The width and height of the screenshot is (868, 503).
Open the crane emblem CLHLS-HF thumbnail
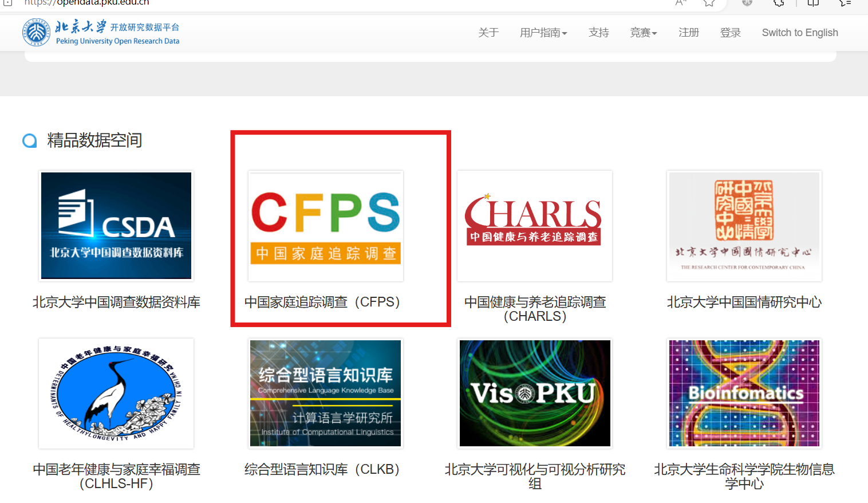click(116, 394)
